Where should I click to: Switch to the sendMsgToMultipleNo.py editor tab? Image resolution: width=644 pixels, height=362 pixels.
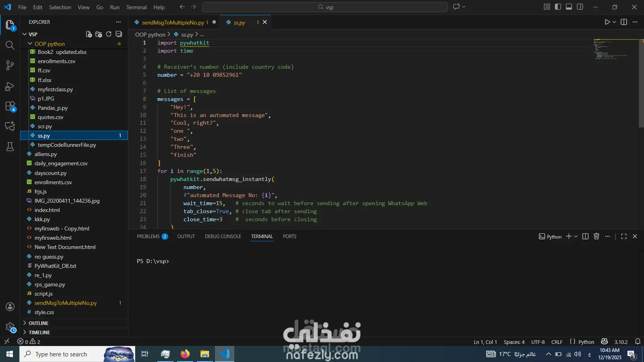175,23
